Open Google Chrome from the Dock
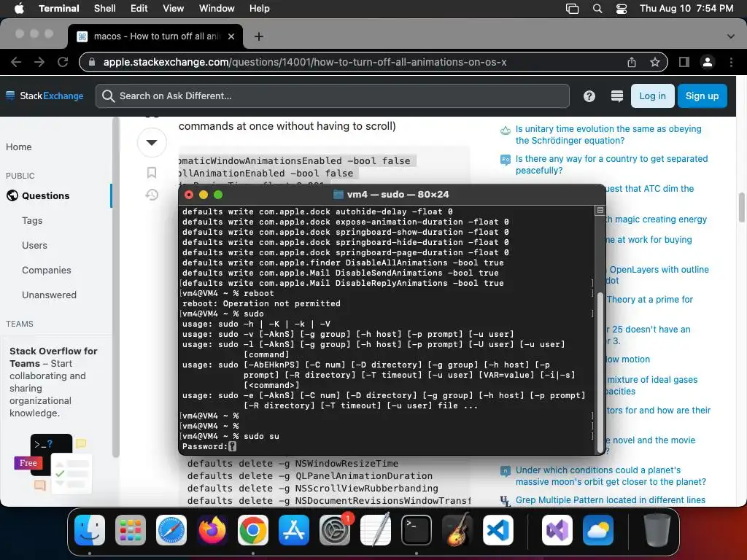 [x=253, y=530]
